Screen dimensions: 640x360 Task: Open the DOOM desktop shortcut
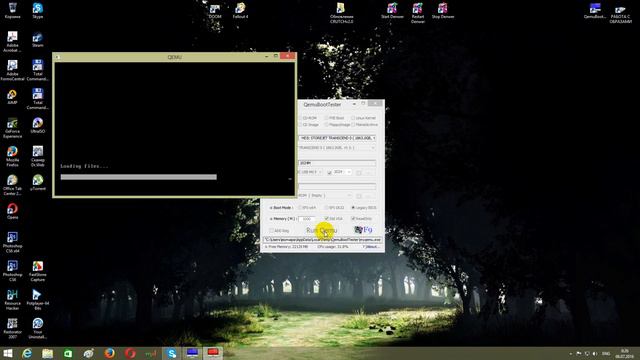(215, 12)
